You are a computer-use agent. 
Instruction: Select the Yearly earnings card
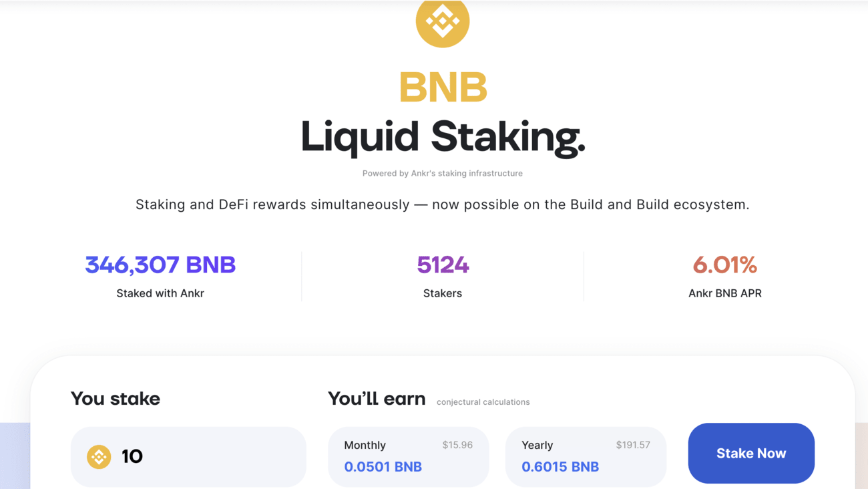[586, 457]
